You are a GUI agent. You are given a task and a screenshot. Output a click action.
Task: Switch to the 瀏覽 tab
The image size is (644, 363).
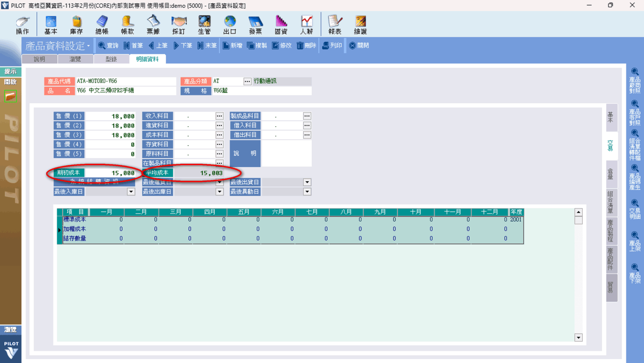(75, 59)
